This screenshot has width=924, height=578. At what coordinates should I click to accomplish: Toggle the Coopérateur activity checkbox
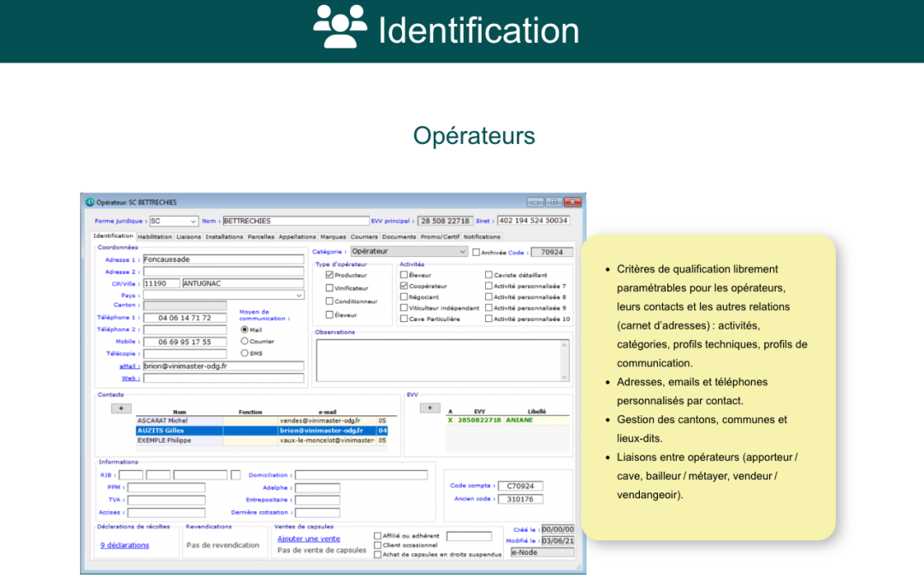tap(404, 285)
